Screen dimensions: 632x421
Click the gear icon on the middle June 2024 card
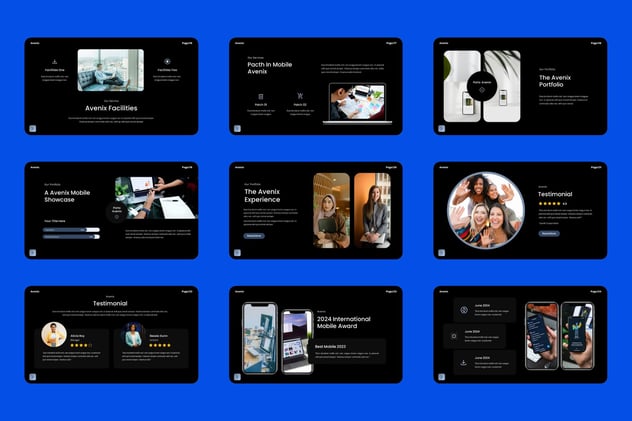454,336
